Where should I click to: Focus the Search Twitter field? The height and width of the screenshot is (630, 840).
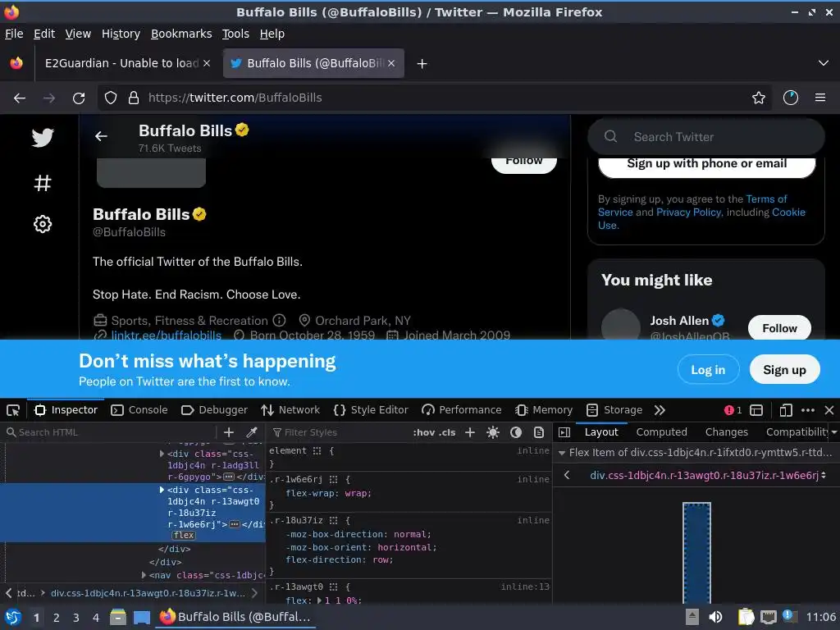coord(706,137)
